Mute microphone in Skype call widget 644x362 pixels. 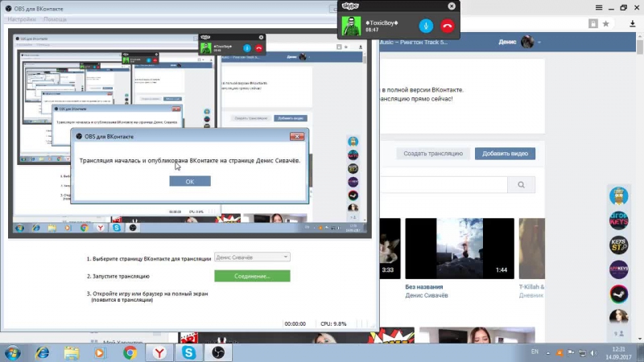pos(426,26)
